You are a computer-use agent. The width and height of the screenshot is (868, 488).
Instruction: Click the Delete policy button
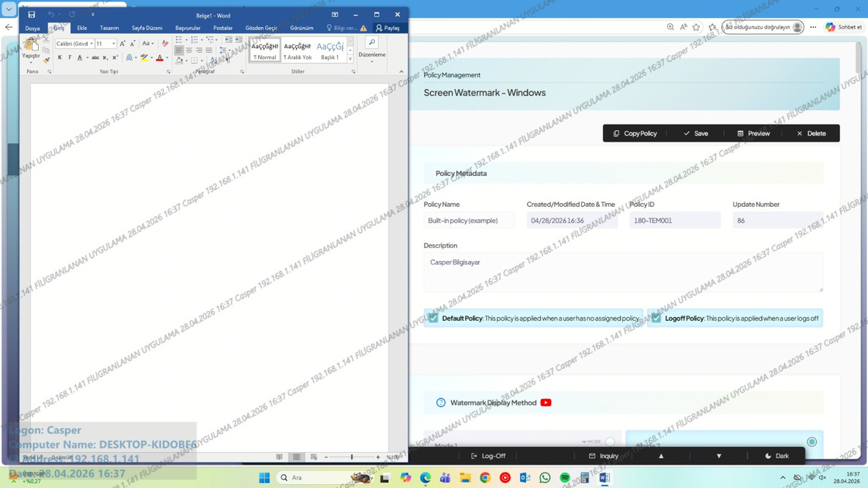pos(811,133)
